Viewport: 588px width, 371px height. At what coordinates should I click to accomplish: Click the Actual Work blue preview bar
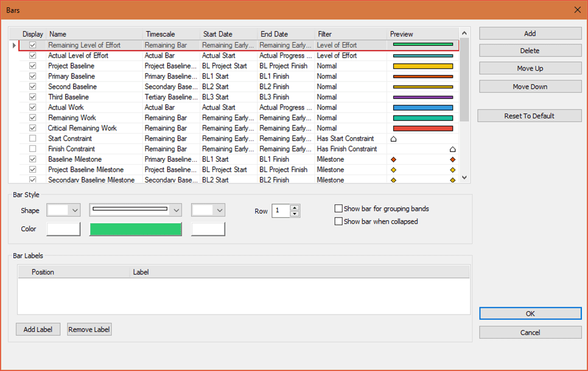pyautogui.click(x=423, y=108)
